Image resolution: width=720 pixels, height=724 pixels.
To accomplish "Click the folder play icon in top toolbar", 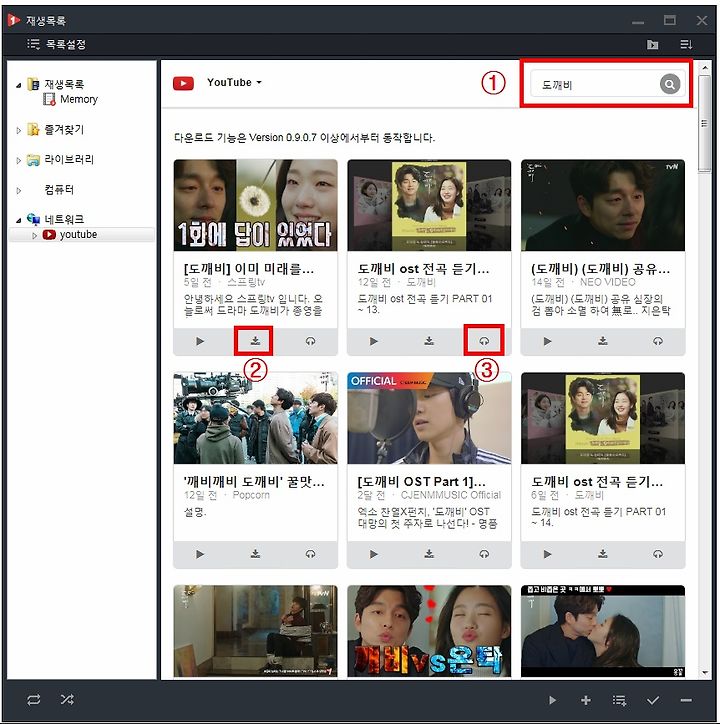I will click(652, 44).
